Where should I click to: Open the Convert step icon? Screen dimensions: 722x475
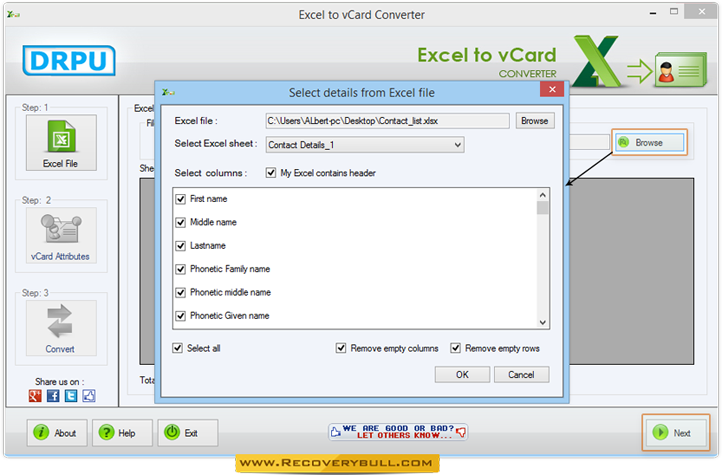tap(61, 328)
